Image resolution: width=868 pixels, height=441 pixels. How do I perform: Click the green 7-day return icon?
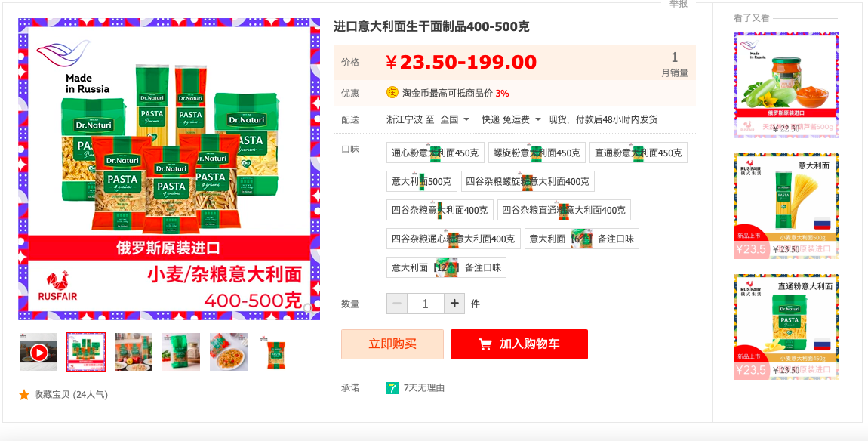[392, 388]
